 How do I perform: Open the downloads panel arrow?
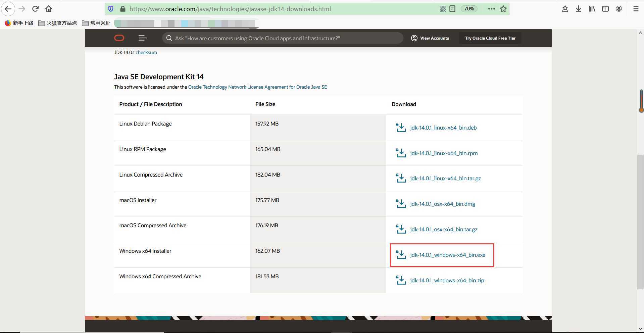click(579, 9)
